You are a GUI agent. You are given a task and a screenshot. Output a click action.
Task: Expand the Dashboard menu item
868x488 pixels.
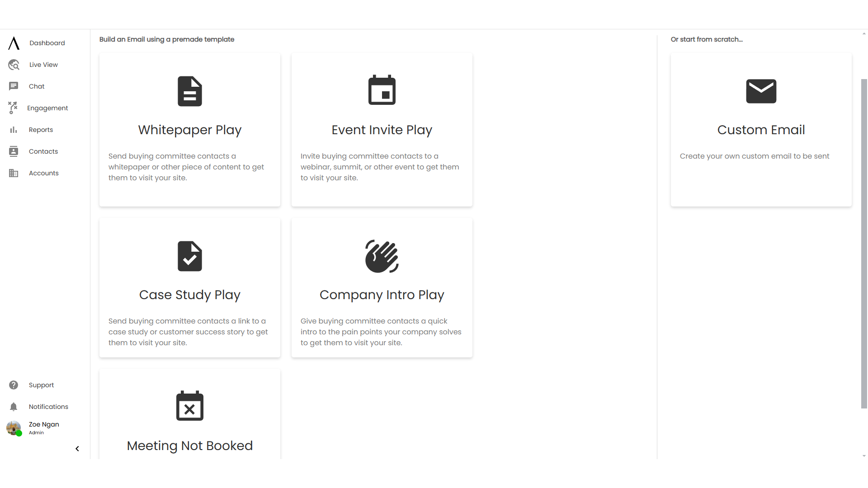pyautogui.click(x=47, y=42)
